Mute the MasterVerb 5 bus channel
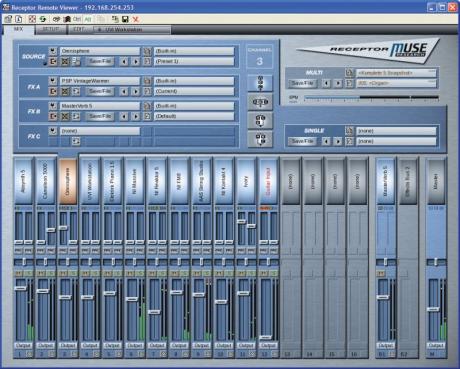This screenshot has width=460, height=369. (x=381, y=273)
